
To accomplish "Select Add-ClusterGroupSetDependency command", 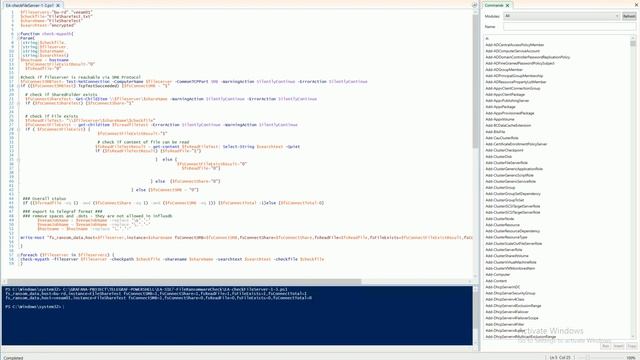I will click(x=513, y=194).
